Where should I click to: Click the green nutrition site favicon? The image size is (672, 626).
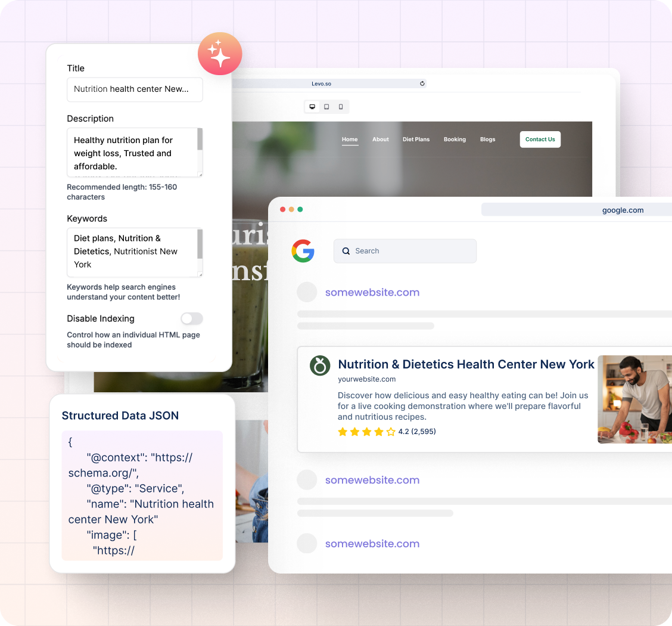[x=320, y=365]
